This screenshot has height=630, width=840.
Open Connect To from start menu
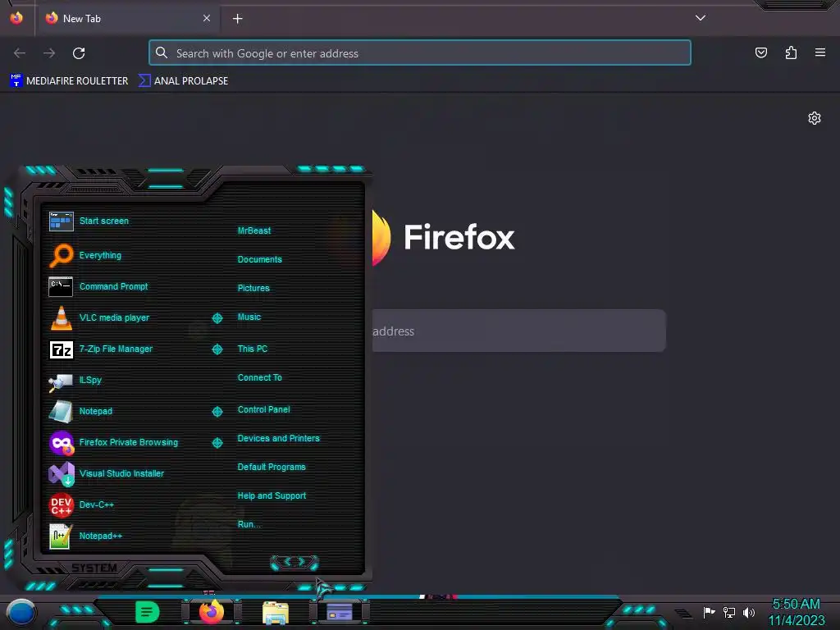click(260, 377)
